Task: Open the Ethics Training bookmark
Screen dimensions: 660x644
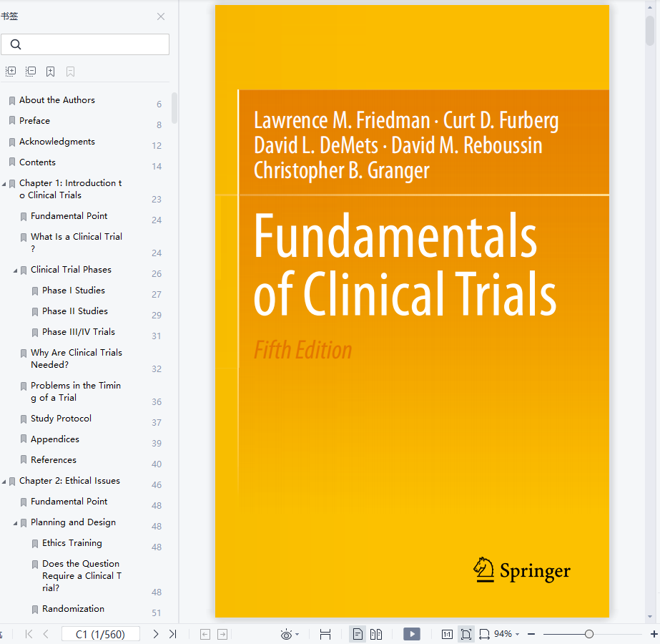Action: click(x=72, y=542)
